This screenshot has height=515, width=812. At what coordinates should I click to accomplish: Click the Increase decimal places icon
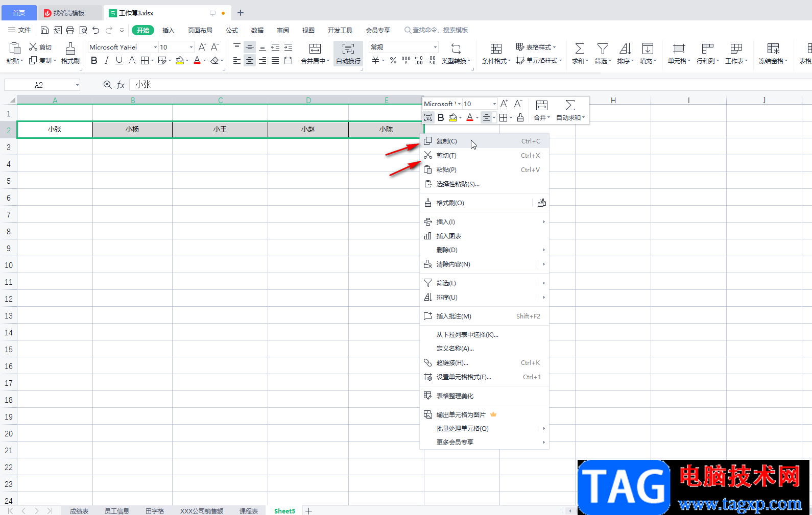(x=419, y=60)
